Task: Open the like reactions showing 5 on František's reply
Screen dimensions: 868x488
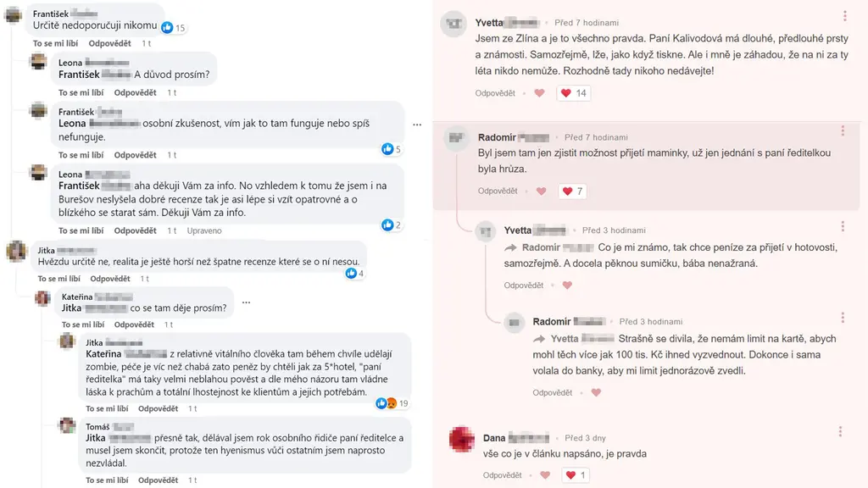Action: click(x=387, y=149)
